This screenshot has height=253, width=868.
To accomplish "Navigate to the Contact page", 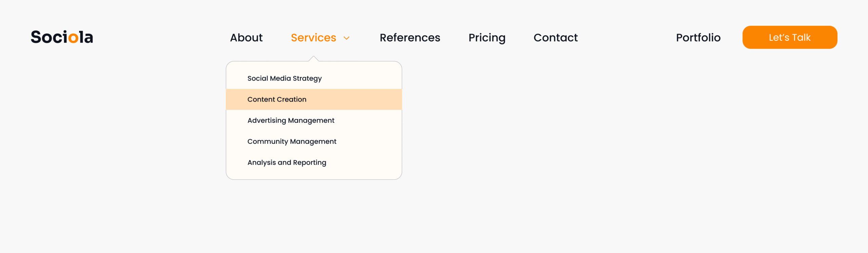I will pyautogui.click(x=555, y=38).
